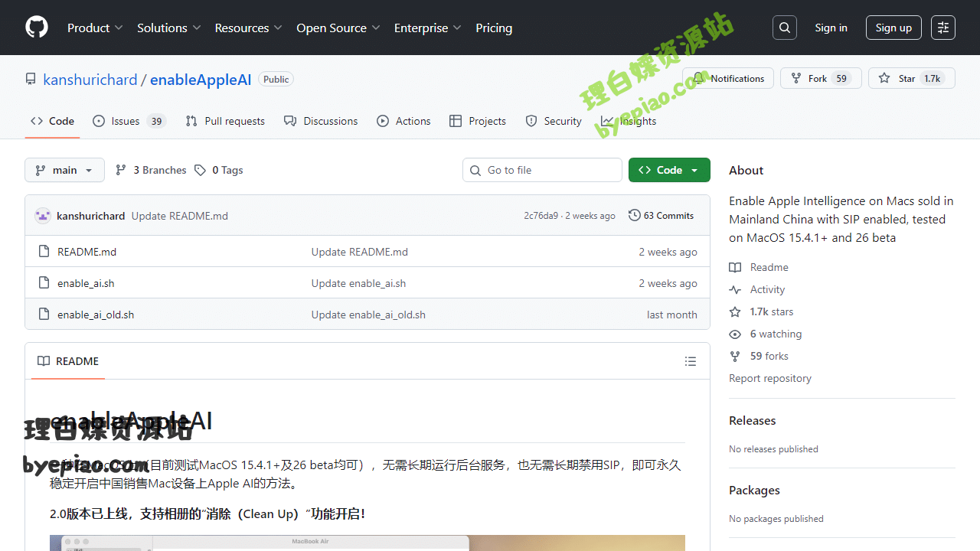Open the enableAppleAI repository name link
This screenshot has width=980, height=551.
pyautogui.click(x=201, y=80)
